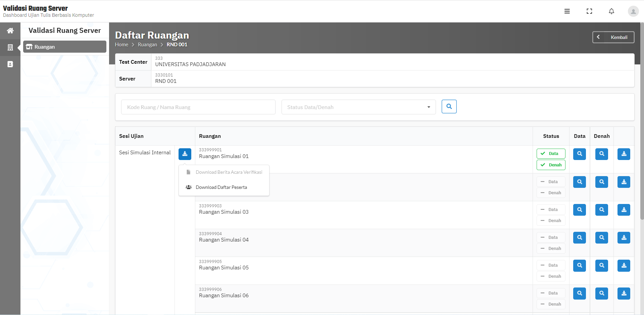Go to Home breadcrumb link
The image size is (644, 315).
point(121,45)
